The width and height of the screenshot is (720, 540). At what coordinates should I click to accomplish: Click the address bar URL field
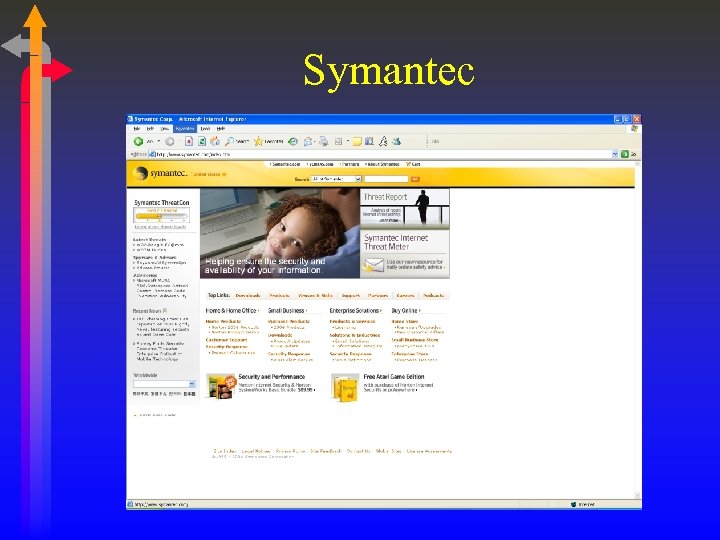[x=383, y=154]
